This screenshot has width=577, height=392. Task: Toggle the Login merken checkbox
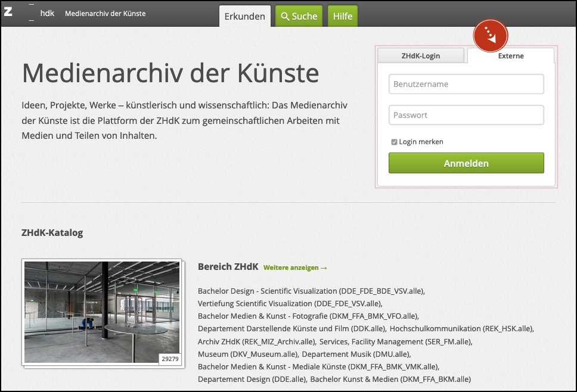tap(394, 142)
